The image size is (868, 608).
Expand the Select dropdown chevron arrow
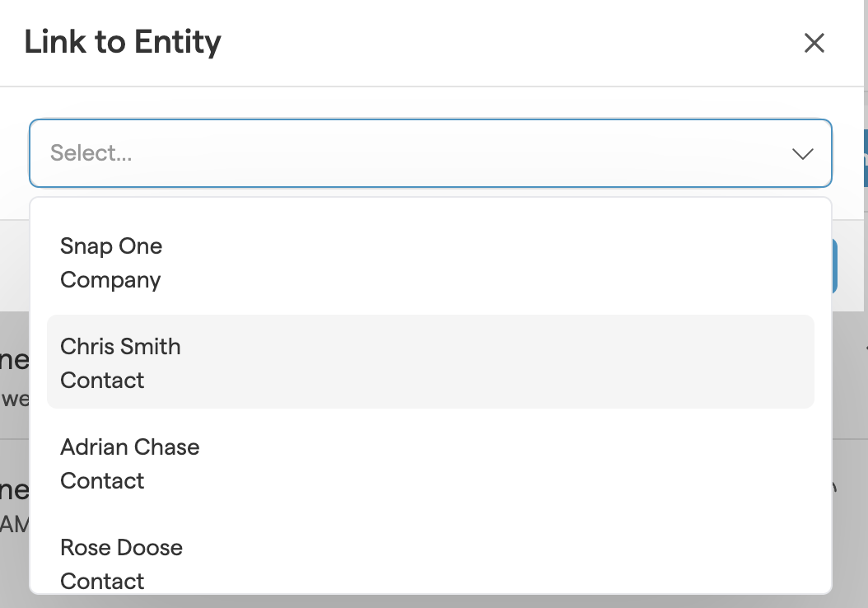(x=802, y=154)
